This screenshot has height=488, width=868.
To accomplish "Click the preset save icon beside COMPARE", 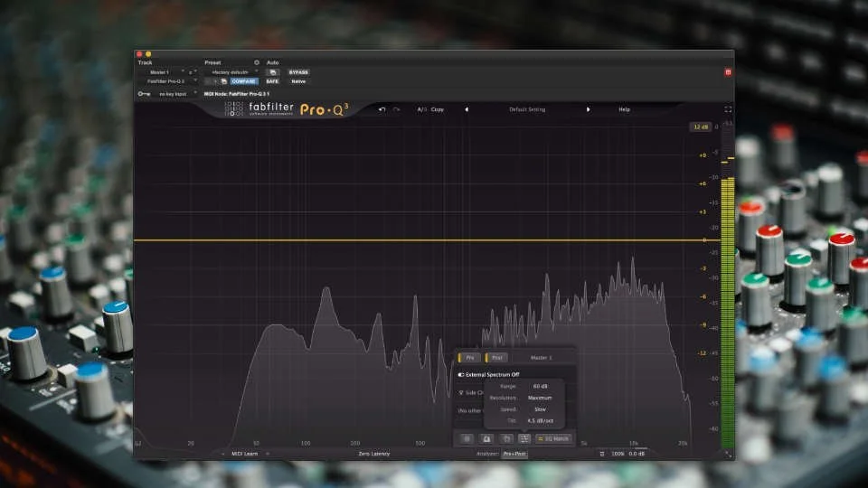I will [x=223, y=81].
